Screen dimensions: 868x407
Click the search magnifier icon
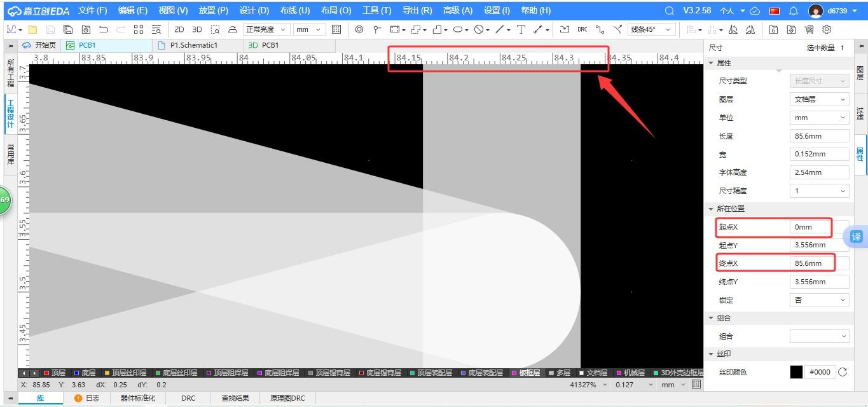[x=669, y=11]
